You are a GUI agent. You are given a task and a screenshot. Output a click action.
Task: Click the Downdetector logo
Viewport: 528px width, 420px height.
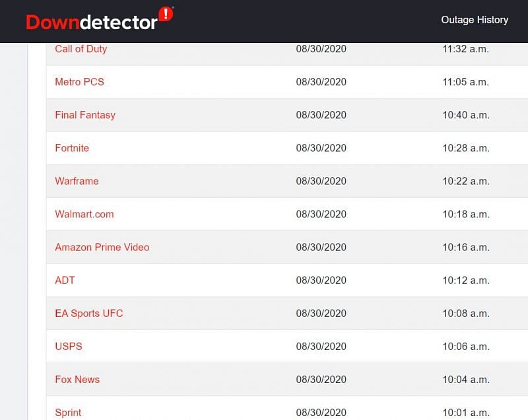[x=100, y=19]
